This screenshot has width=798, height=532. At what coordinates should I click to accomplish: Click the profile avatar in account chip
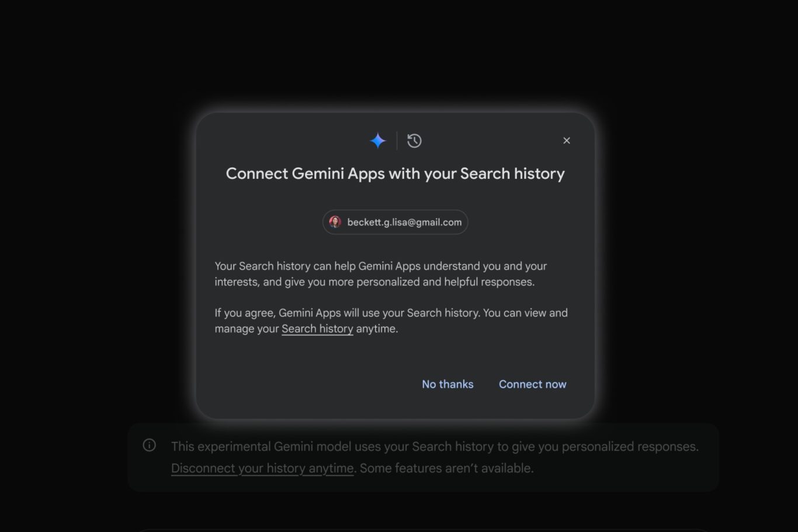click(335, 222)
